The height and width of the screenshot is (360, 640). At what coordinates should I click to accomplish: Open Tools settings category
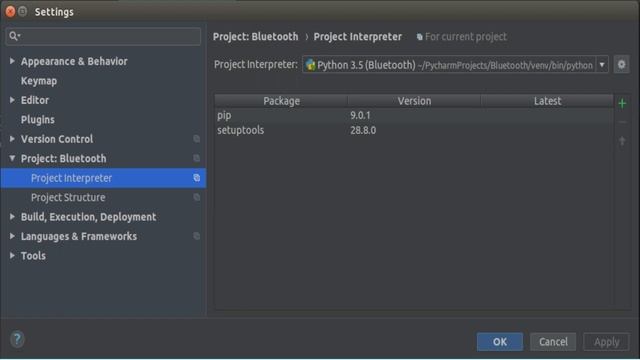pyautogui.click(x=33, y=256)
